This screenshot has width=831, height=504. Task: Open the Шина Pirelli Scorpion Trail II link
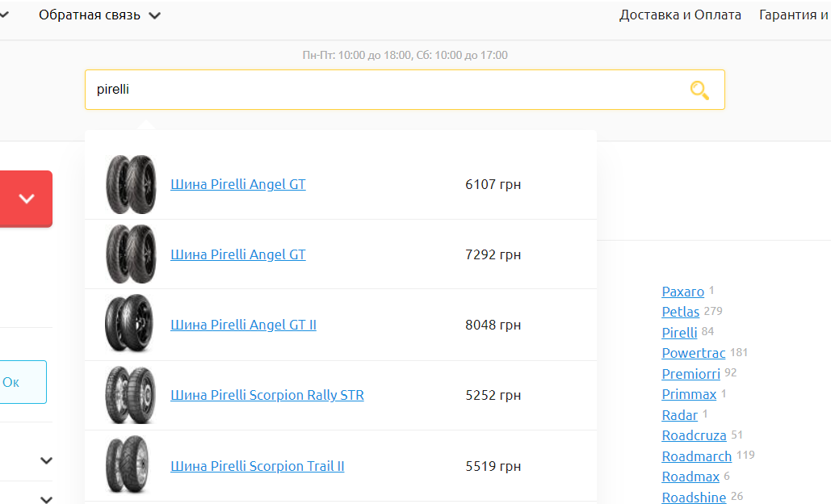(x=257, y=466)
